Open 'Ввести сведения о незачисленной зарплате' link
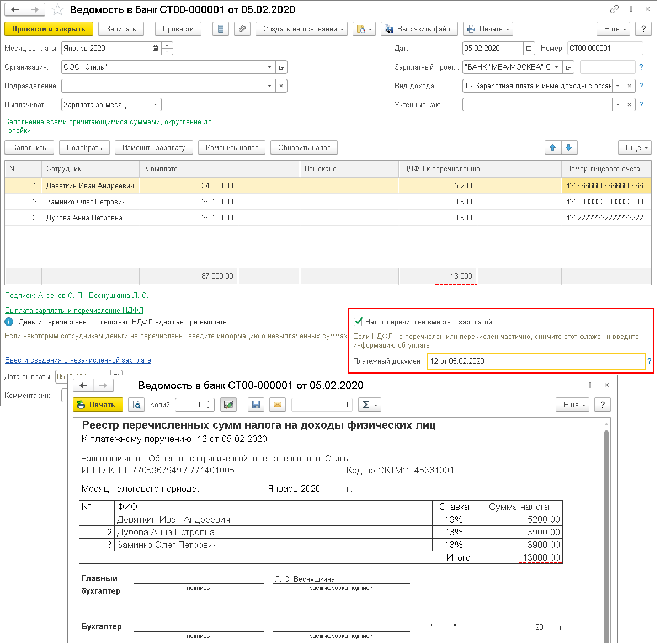This screenshot has width=660, height=644. click(78, 360)
